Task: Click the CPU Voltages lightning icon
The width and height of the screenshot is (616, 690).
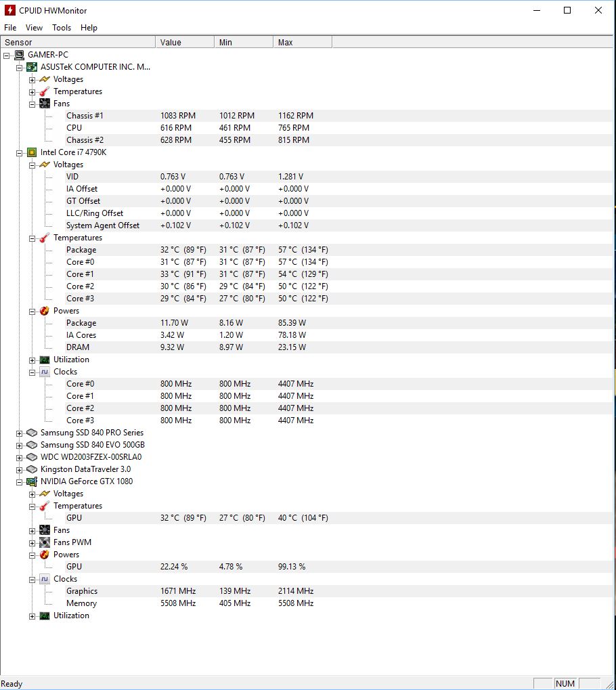Action: pos(45,165)
